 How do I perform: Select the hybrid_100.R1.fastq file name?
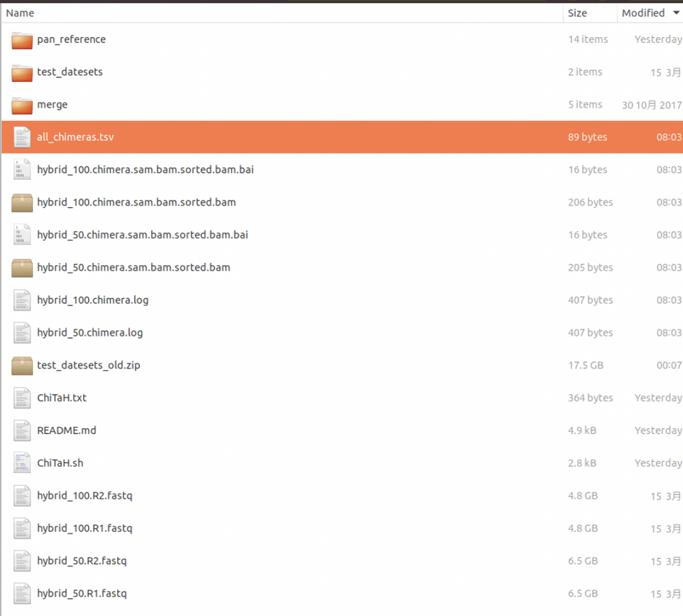tap(85, 528)
